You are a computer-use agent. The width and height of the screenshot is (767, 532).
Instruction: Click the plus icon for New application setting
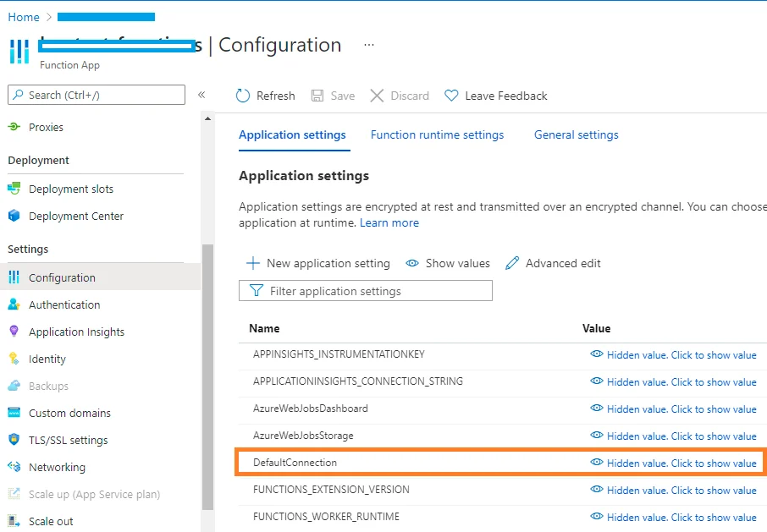click(x=252, y=263)
